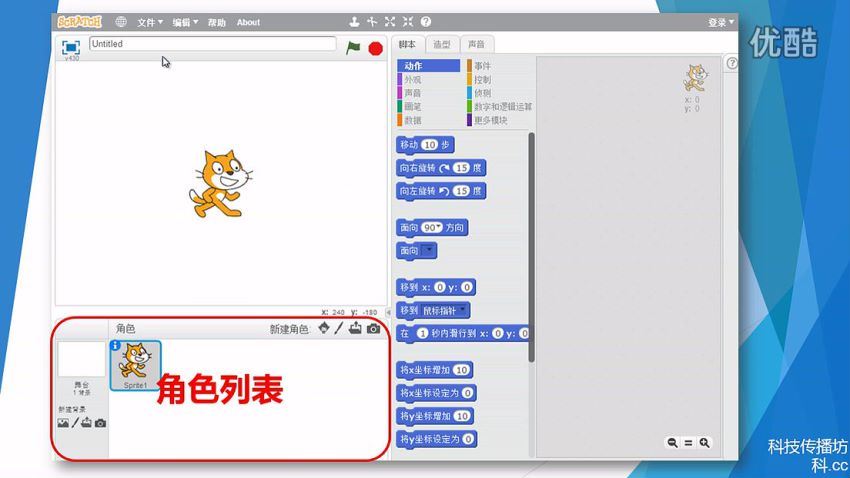Select the Shrink sprite tool
The image size is (850, 478).
click(x=408, y=22)
